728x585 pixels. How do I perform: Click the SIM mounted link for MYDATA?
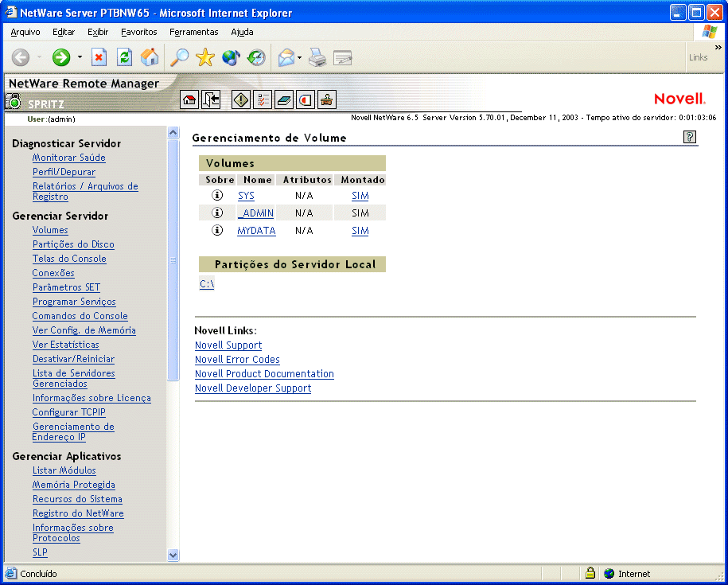click(x=360, y=231)
